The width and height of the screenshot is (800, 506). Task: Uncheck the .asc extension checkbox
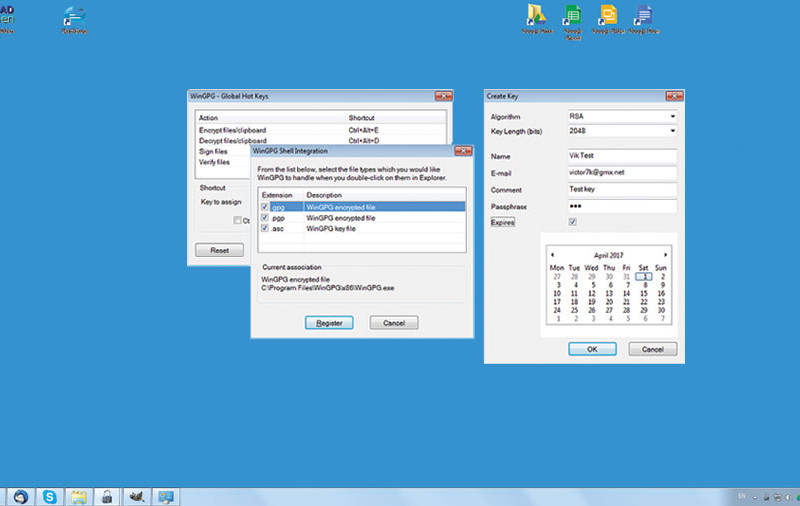click(265, 229)
